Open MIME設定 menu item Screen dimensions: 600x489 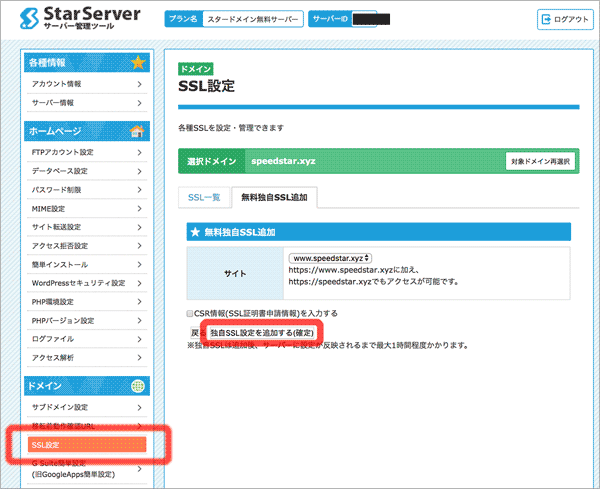(87, 209)
